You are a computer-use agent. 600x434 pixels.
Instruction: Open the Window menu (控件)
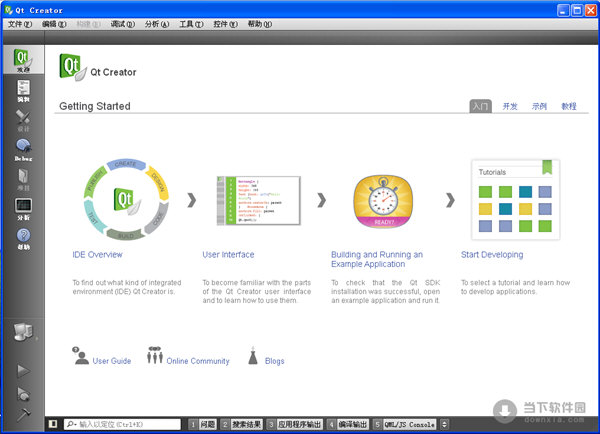coord(225,24)
